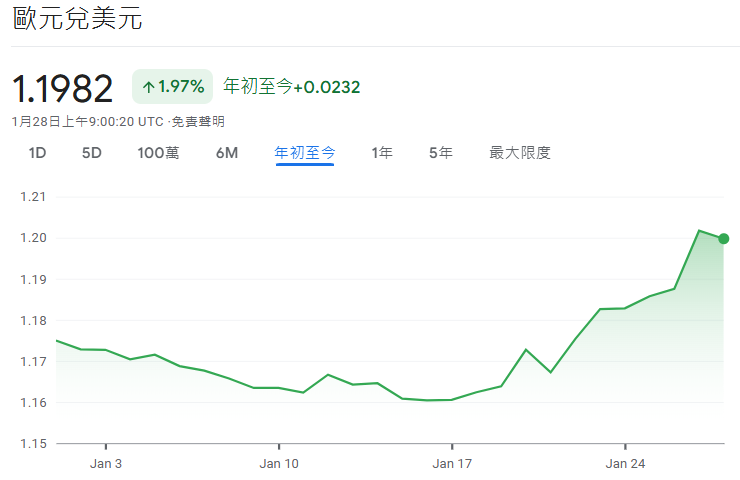
Task: Click the 1.15 y-axis label
Action: tap(33, 444)
